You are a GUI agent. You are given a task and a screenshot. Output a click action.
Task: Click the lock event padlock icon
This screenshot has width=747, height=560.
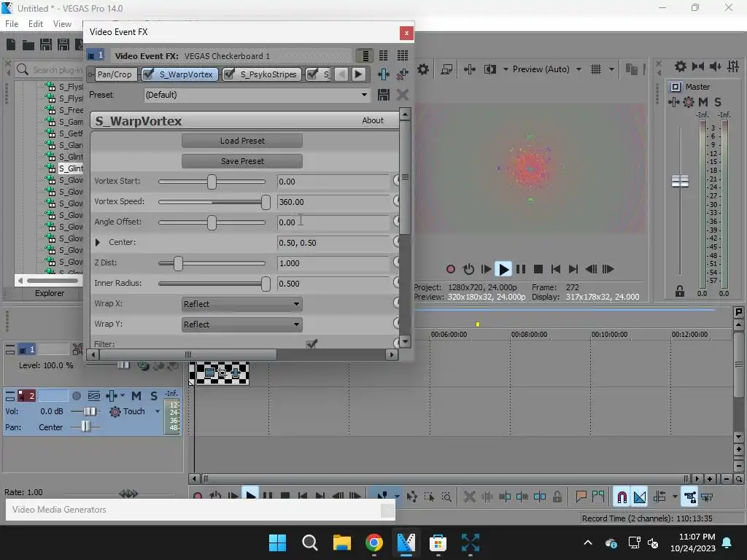(557, 497)
